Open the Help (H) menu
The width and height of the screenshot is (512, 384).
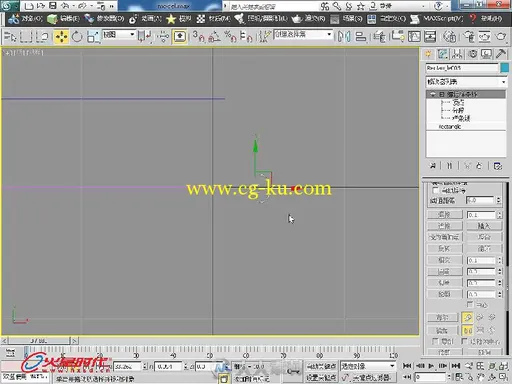486,19
